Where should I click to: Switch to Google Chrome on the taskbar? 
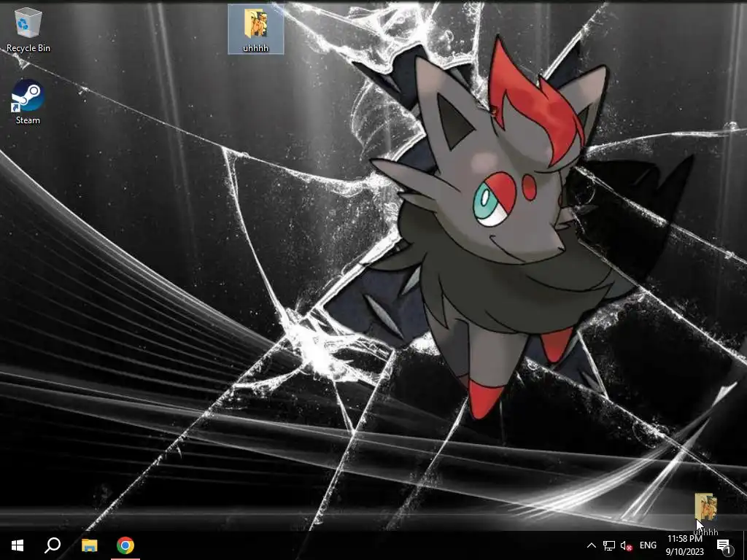[125, 545]
